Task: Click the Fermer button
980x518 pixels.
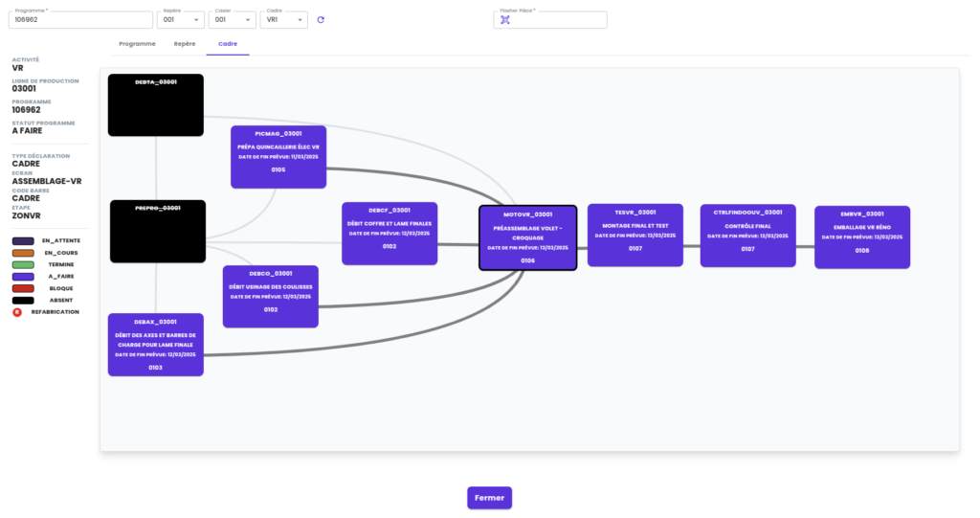Action: (489, 498)
